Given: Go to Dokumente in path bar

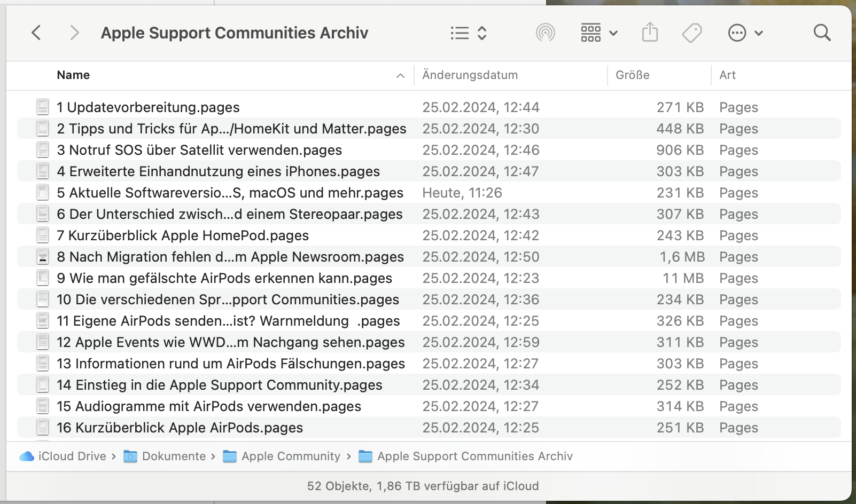Looking at the screenshot, I should click(173, 456).
